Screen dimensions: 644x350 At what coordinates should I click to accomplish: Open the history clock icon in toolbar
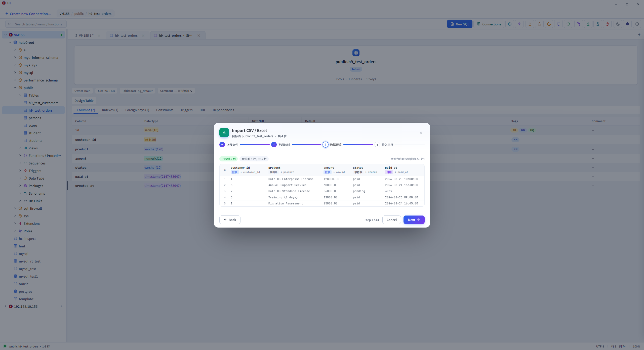tap(510, 24)
